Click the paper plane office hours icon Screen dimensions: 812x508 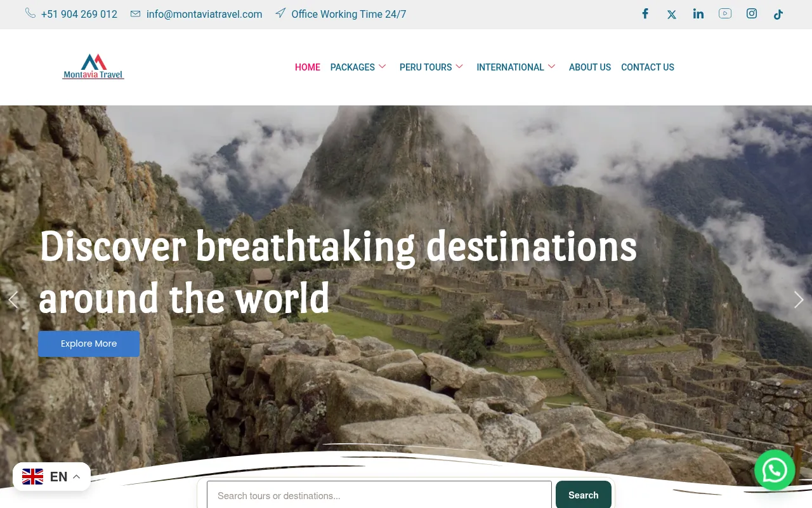280,13
